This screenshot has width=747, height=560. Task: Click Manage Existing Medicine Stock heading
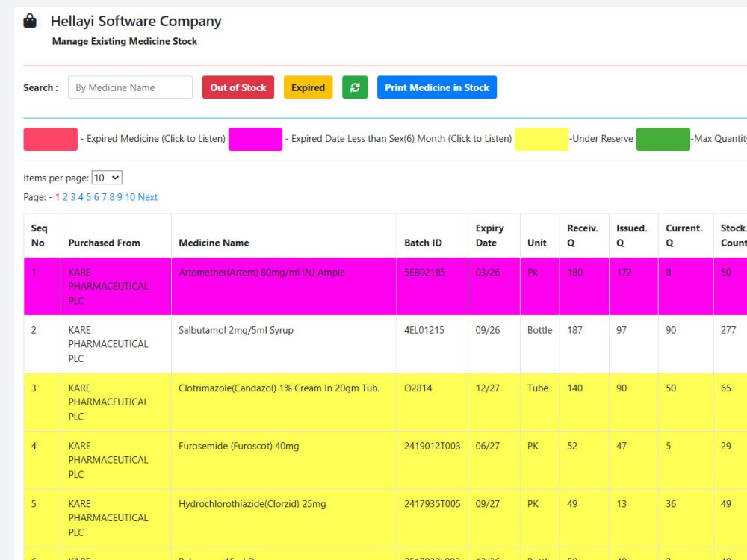click(124, 41)
